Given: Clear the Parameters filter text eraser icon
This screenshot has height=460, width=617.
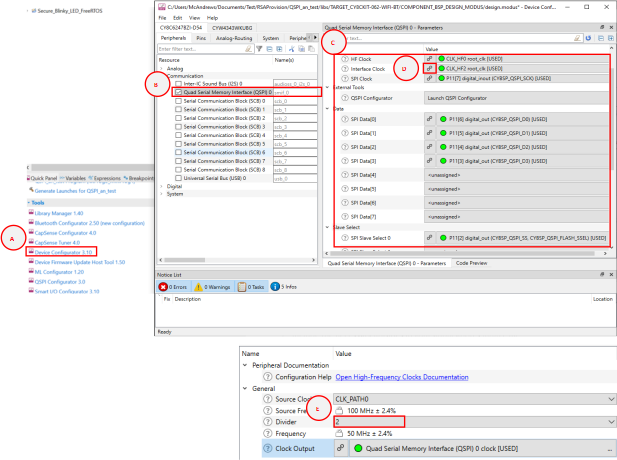Looking at the screenshot, I should point(577,38).
